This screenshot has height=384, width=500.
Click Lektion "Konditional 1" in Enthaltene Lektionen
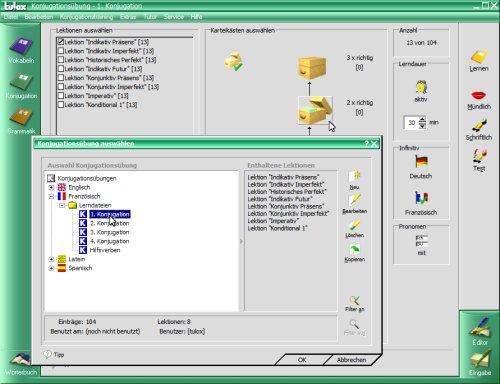coord(277,228)
